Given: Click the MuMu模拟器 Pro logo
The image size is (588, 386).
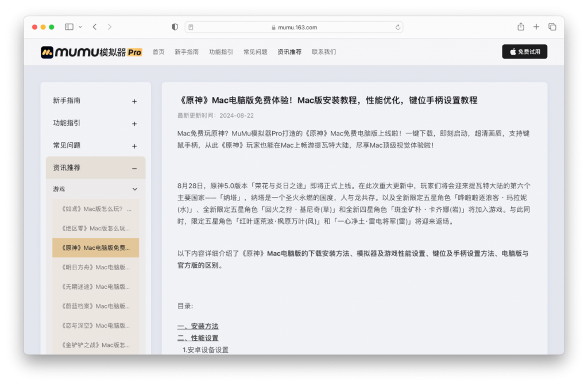Looking at the screenshot, I should [91, 52].
